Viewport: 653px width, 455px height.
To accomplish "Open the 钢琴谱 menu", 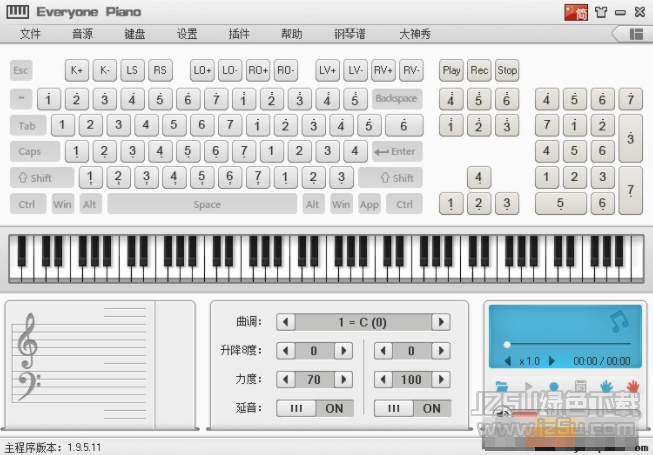I will pos(350,34).
